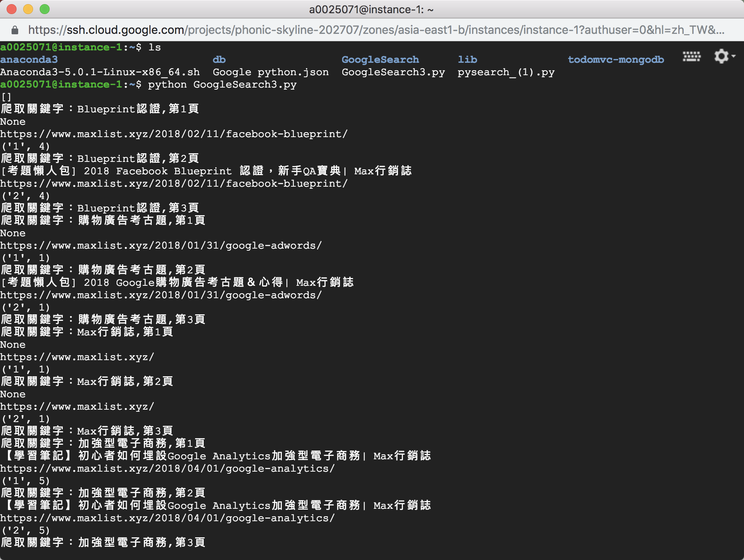Viewport: 744px width, 560px height.
Task: Select the lib directory name
Action: pos(467,60)
